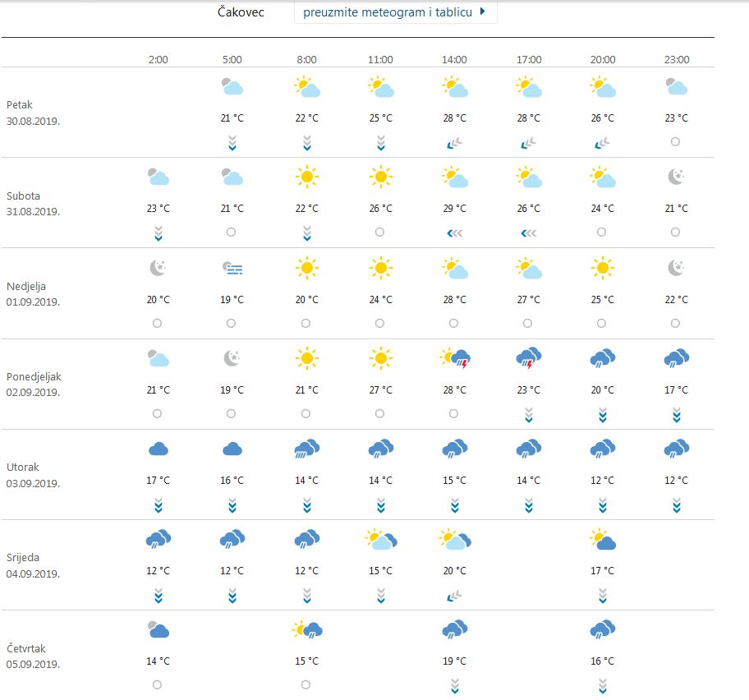Click the Čakovec city heading
Screen dimensions: 749x700
click(x=241, y=12)
